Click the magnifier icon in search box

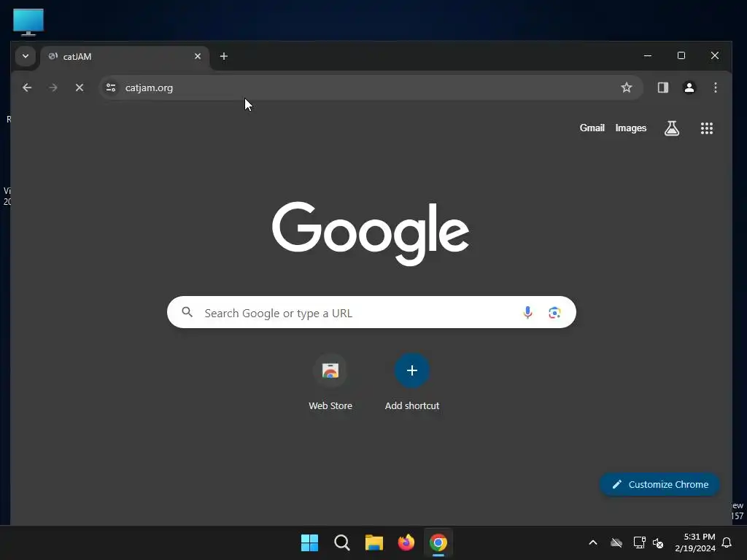tap(187, 312)
